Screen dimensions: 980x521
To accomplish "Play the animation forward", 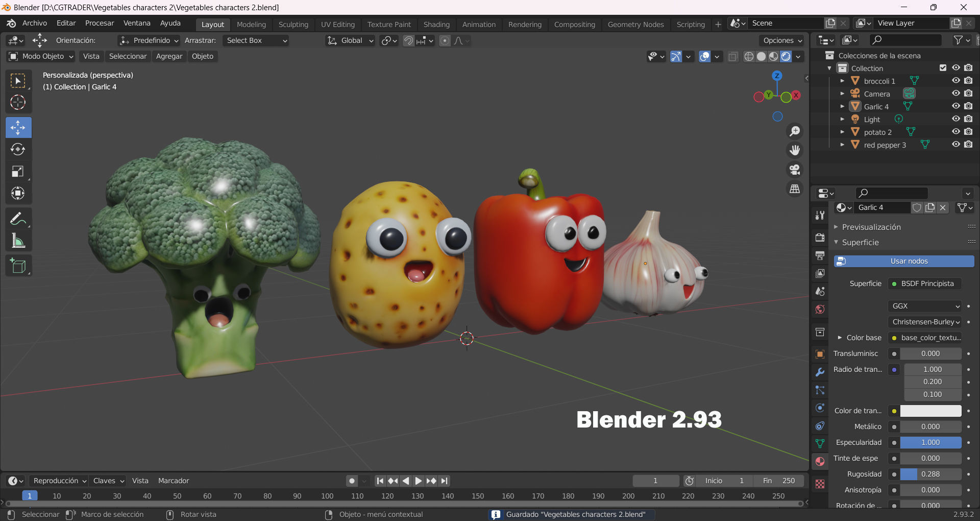I will (x=418, y=481).
